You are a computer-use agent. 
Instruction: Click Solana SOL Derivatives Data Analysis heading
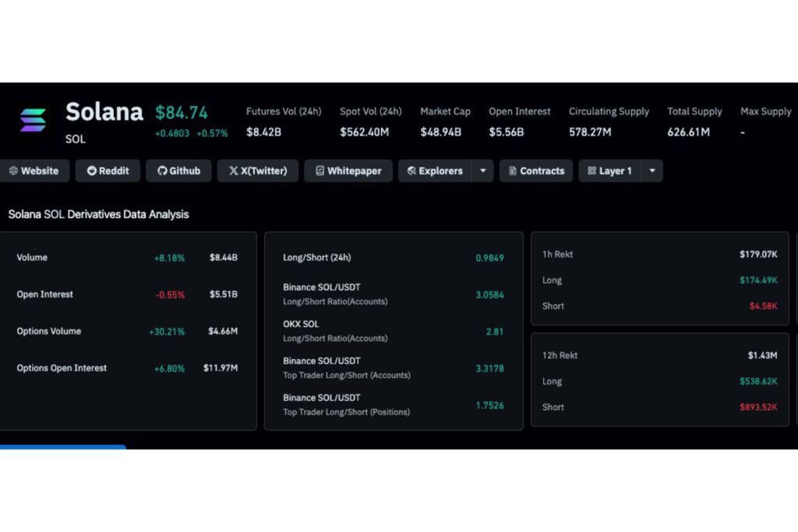(98, 215)
